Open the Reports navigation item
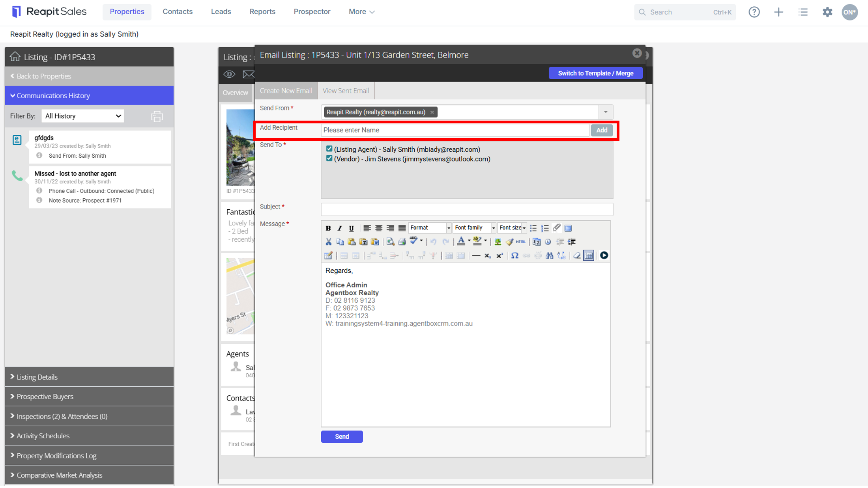The image size is (868, 488). click(x=262, y=12)
